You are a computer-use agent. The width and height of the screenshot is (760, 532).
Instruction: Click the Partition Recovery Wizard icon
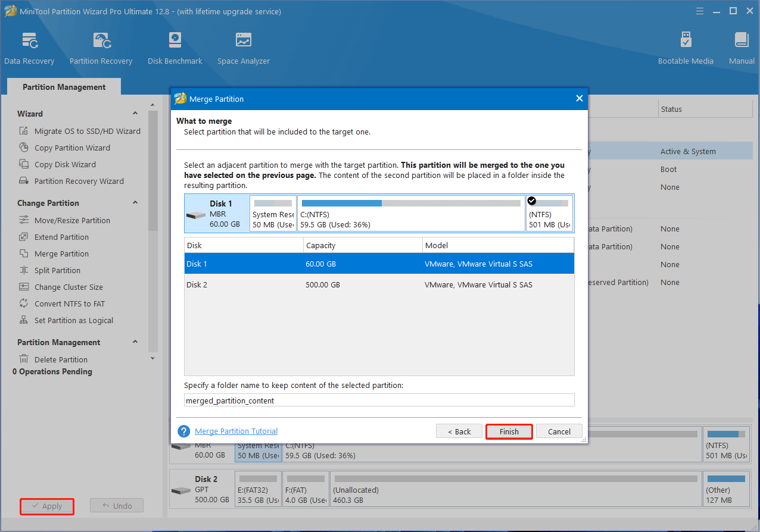(24, 181)
